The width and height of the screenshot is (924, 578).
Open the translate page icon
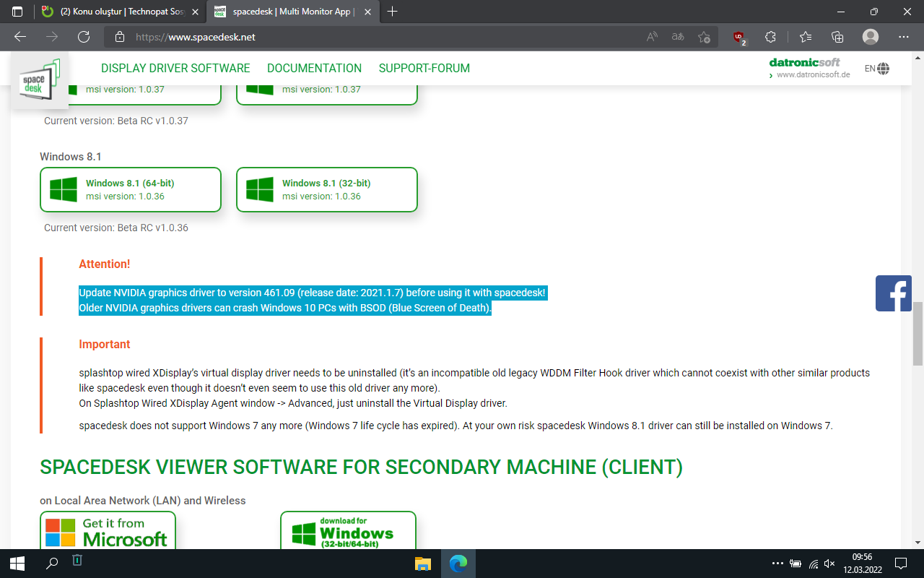click(678, 37)
